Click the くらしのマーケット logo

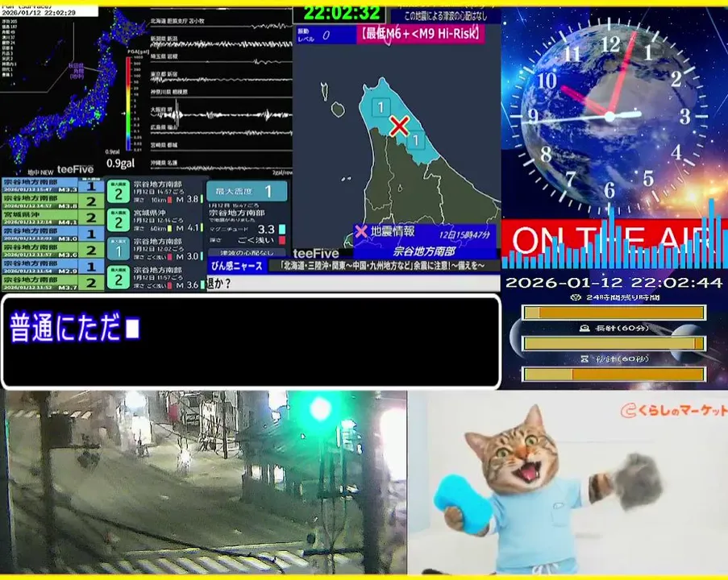673,410
